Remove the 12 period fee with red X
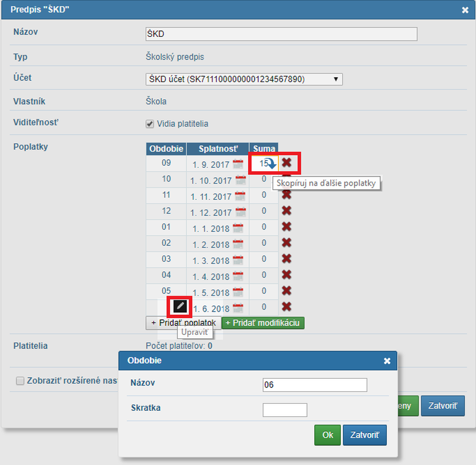476x465 pixels. click(x=286, y=211)
